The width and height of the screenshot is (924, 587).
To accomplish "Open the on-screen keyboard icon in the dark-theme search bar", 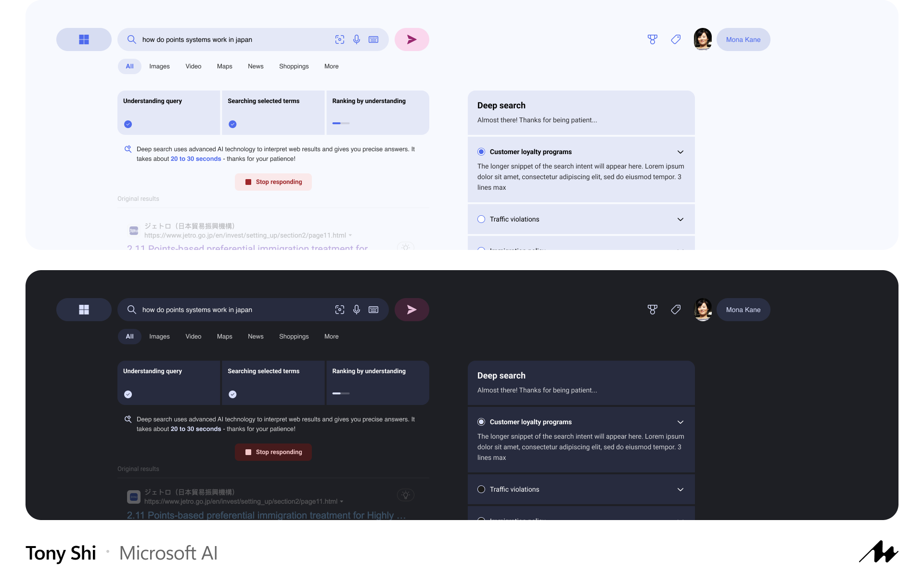I will click(x=373, y=310).
